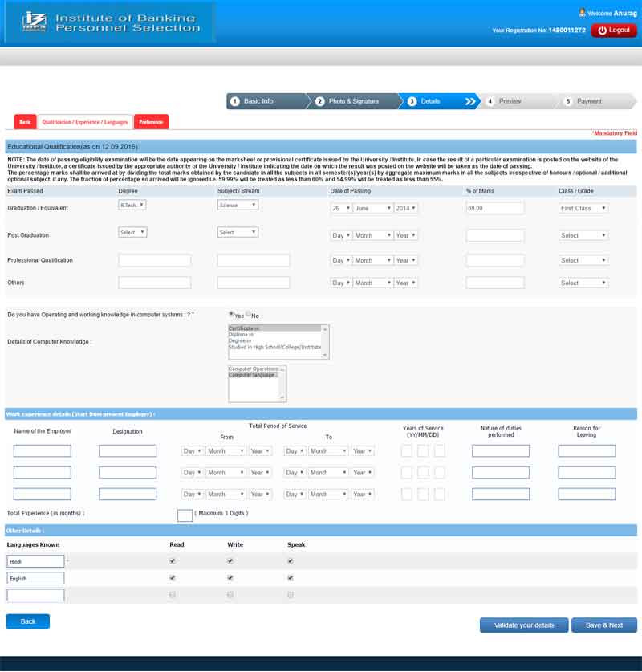
Task: Open the Qualification/Experience/Languages tab
Action: pyautogui.click(x=85, y=122)
